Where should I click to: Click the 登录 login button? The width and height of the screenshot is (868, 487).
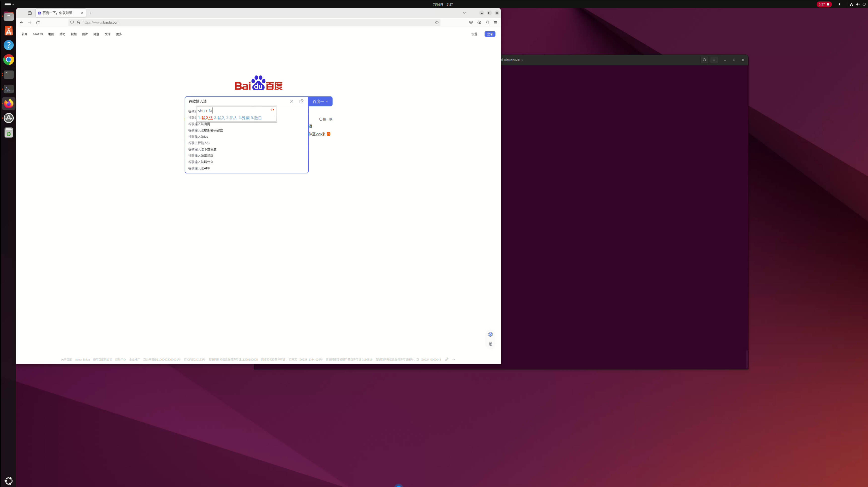(490, 34)
